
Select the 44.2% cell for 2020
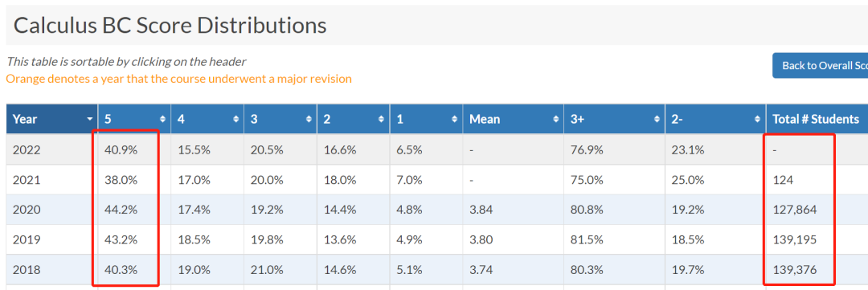point(134,210)
